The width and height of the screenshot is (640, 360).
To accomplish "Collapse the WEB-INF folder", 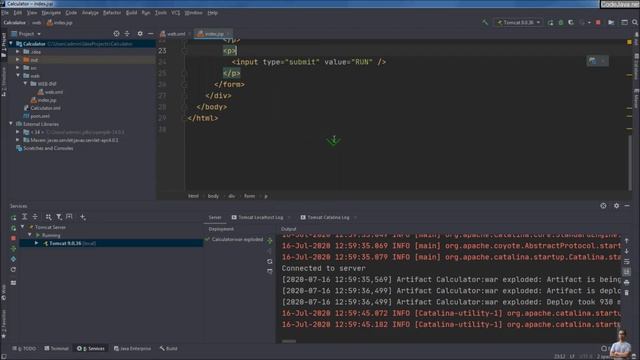I will pos(25,84).
